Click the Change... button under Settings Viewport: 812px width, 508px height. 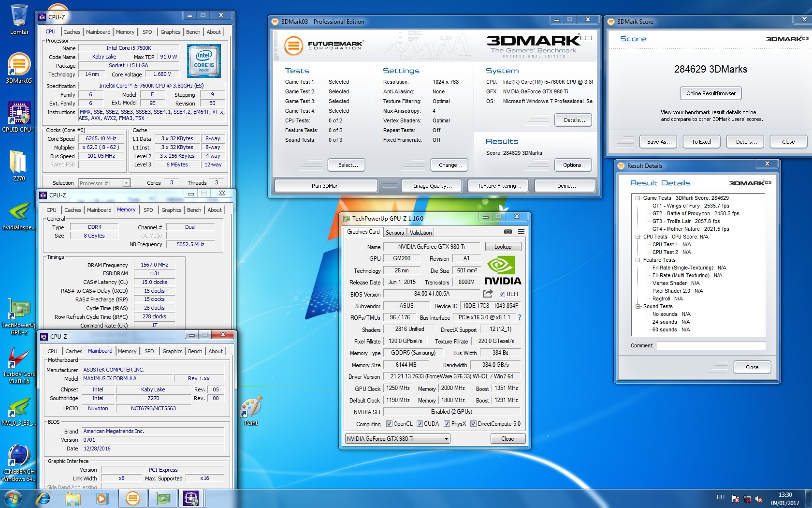coord(450,165)
